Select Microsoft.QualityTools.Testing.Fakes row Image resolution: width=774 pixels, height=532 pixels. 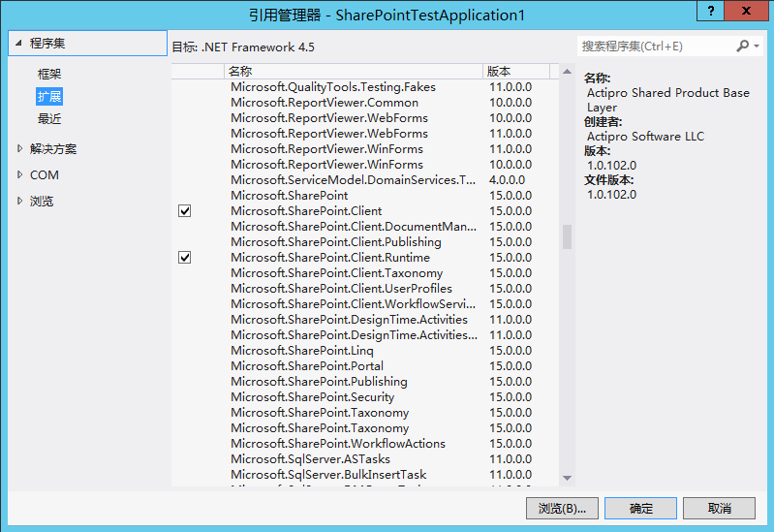pos(365,87)
